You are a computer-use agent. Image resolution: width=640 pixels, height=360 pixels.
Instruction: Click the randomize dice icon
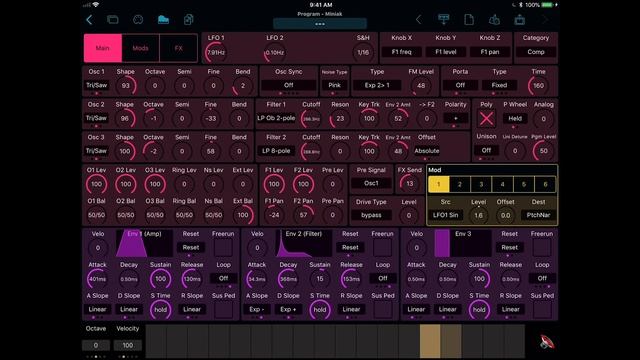[494, 20]
